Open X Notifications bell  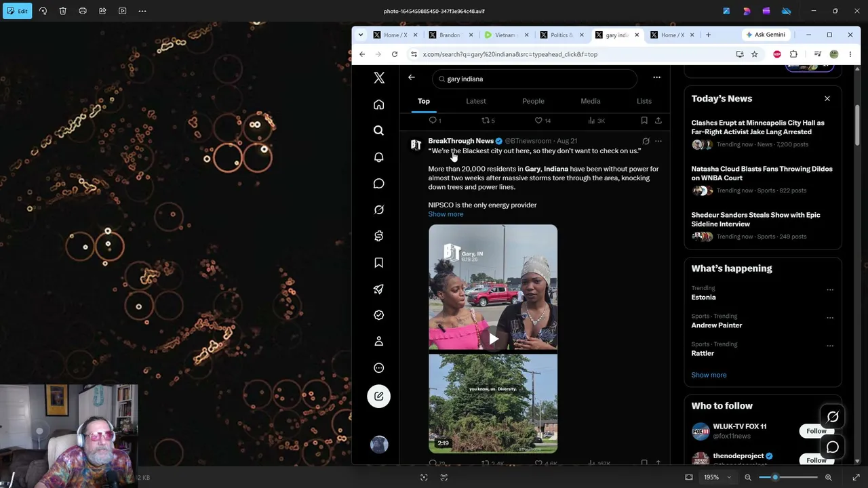tap(379, 157)
